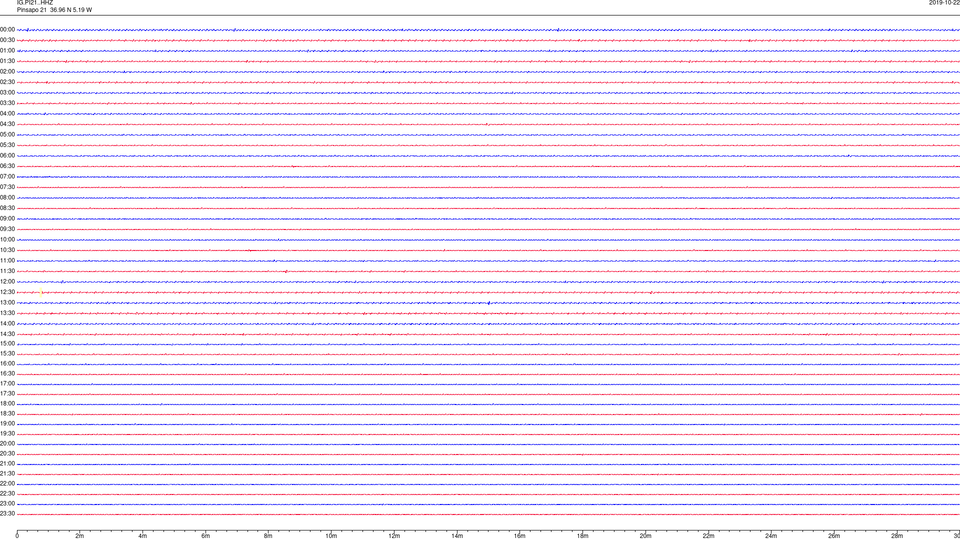The width and height of the screenshot is (960, 540).
Task: Select the 04:00 trace time label
Action: pos(7,113)
